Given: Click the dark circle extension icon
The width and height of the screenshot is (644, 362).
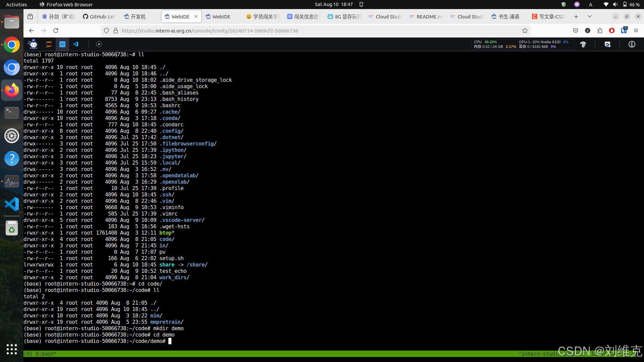Looking at the screenshot, I should 588,31.
